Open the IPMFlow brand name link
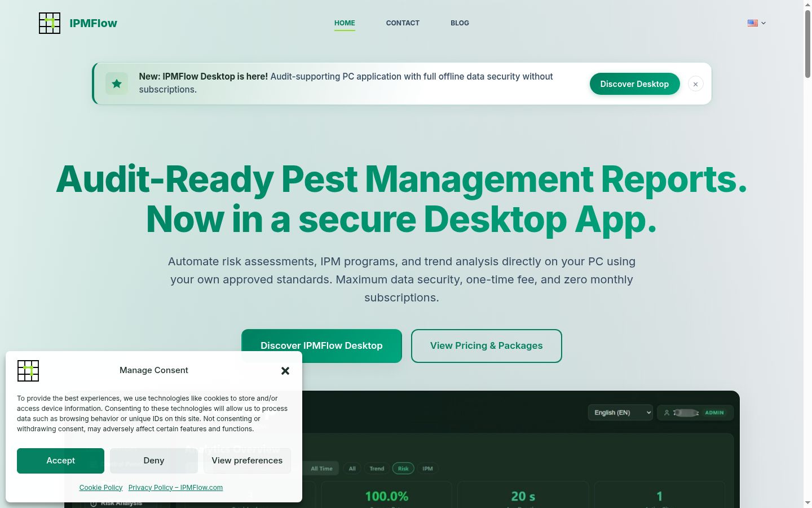Screen dimensions: 812x508 pos(93,23)
